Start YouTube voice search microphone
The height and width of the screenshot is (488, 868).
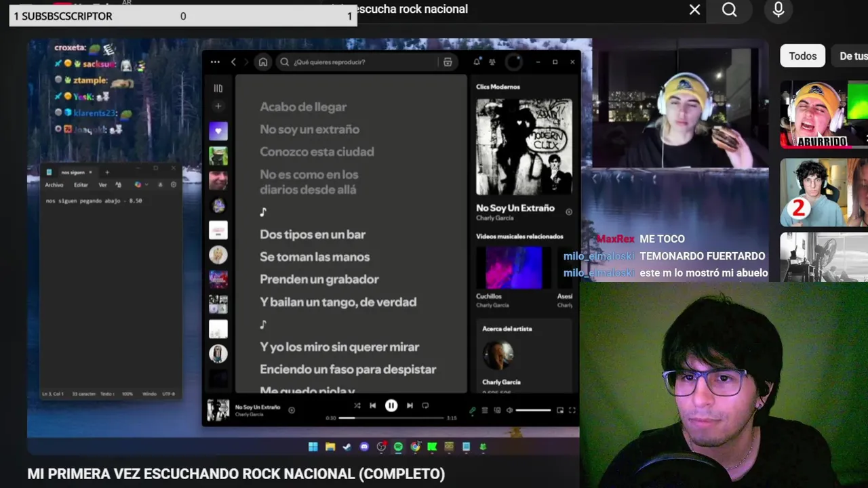point(778,9)
